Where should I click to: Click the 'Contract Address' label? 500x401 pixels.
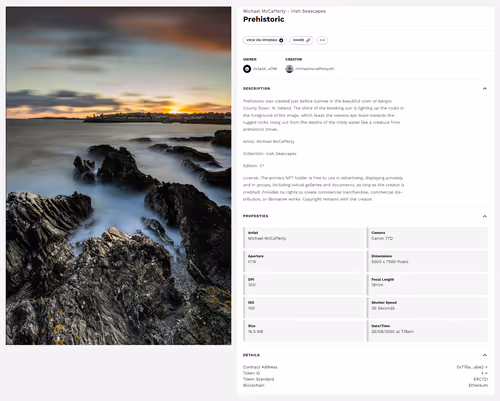point(260,367)
